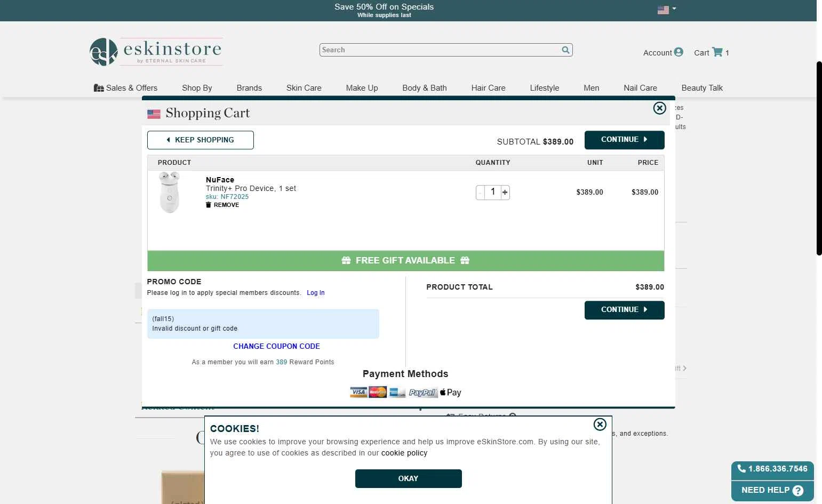Click the Mastercard payment icon
Screen dimensions: 822x504
point(378,393)
